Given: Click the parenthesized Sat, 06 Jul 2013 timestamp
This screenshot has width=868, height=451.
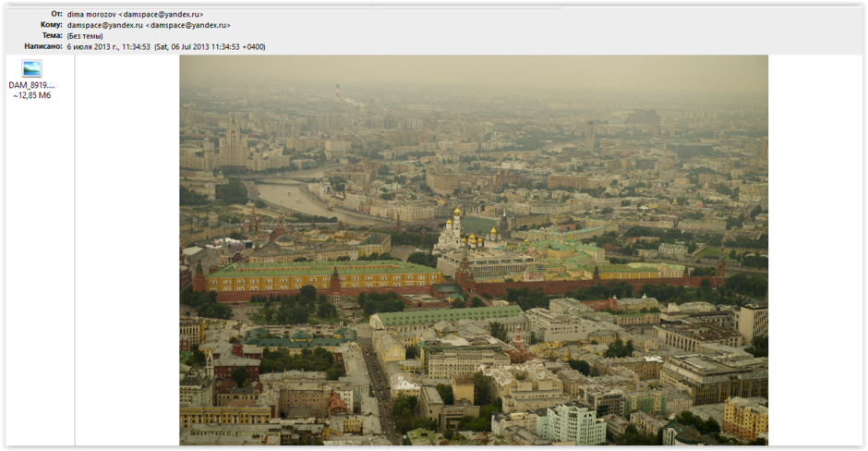Looking at the screenshot, I should click(x=210, y=46).
